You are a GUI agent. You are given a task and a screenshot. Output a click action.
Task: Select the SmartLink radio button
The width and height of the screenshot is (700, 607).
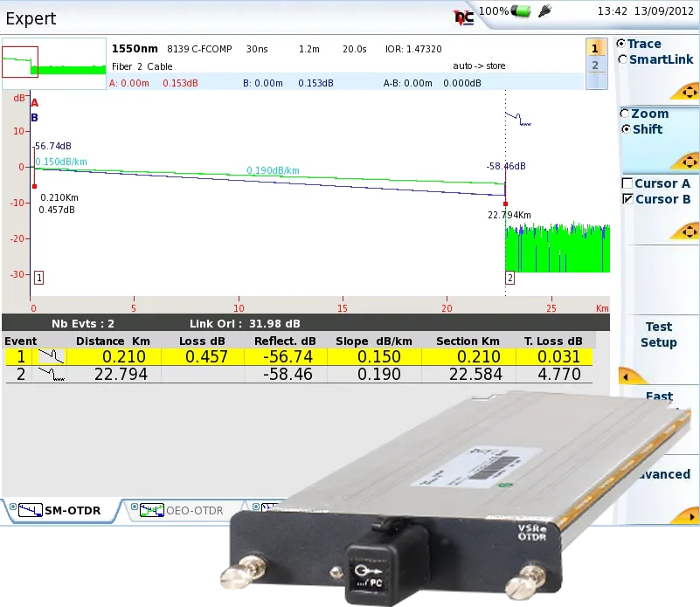coord(623,58)
